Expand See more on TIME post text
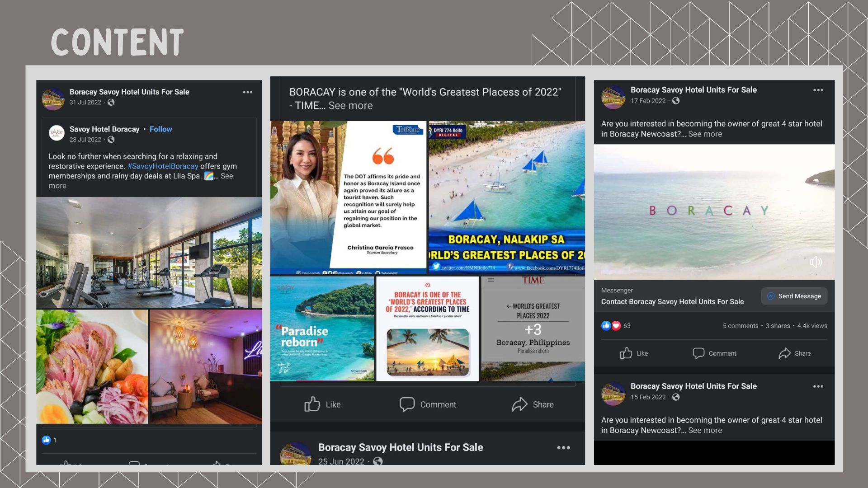 coord(350,106)
